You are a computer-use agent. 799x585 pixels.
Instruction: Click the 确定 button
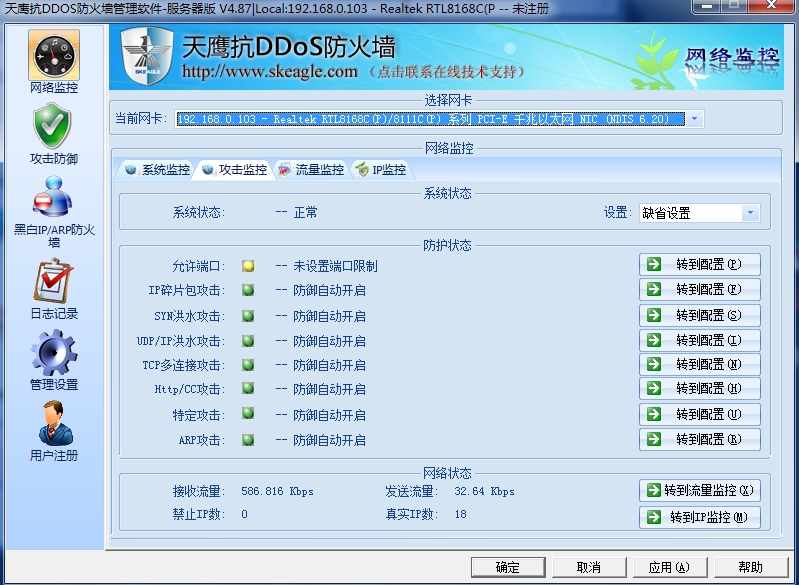tap(508, 567)
